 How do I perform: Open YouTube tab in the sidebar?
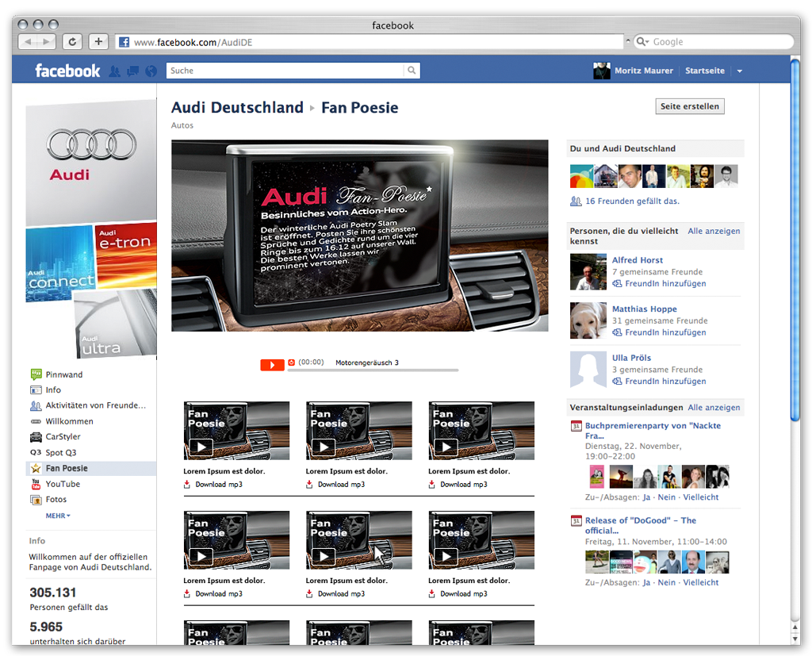(63, 484)
